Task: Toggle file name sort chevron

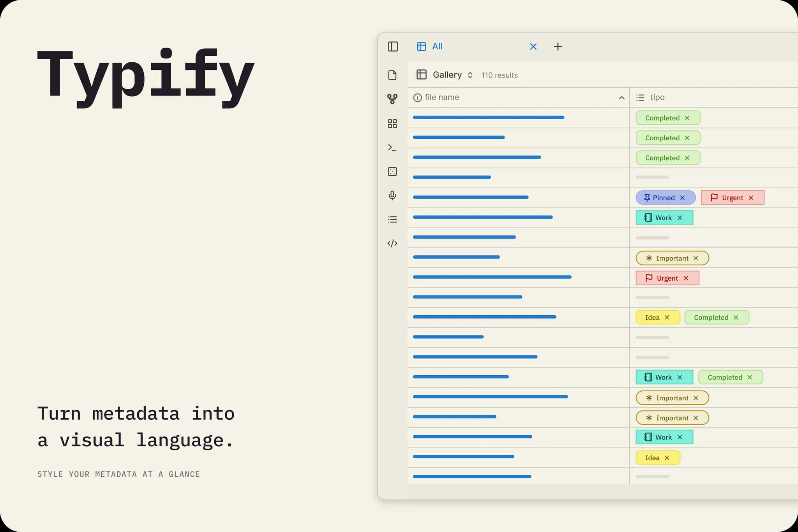Action: point(622,98)
